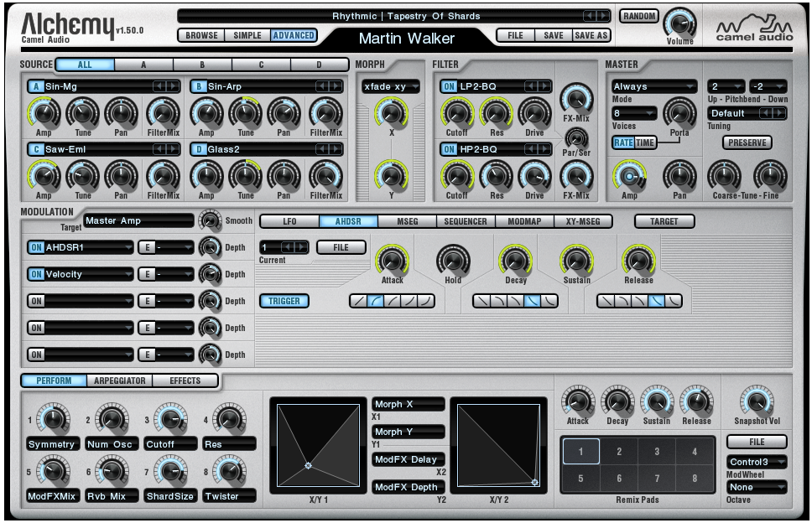Click the Par/Ser filter routing knob
This screenshot has height=523, width=812.
point(575,138)
